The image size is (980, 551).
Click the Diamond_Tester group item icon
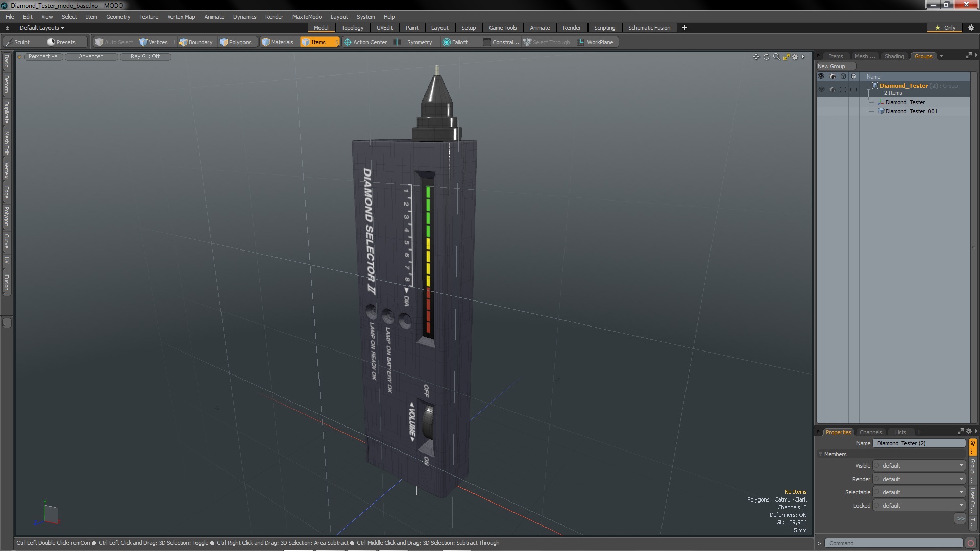(875, 86)
